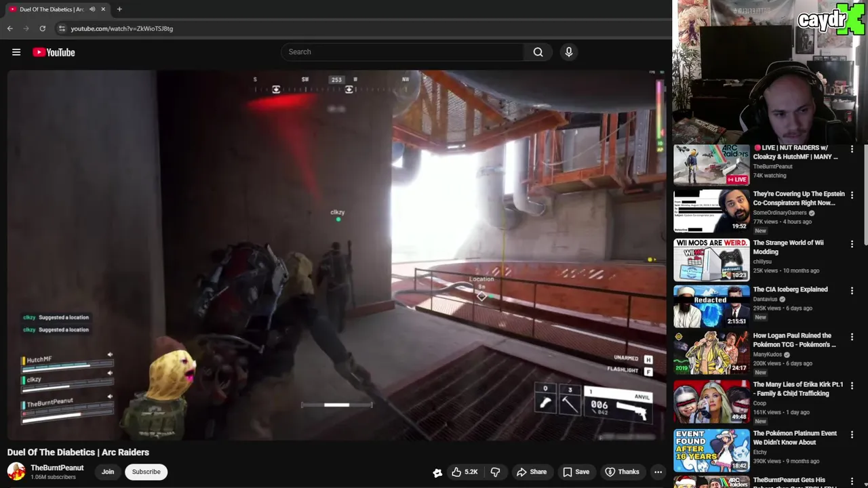Share the video

pos(532,472)
